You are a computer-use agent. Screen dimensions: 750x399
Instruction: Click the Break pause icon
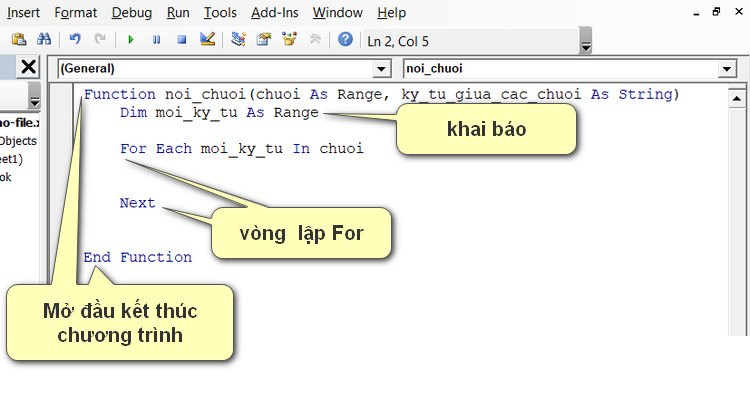point(156,40)
